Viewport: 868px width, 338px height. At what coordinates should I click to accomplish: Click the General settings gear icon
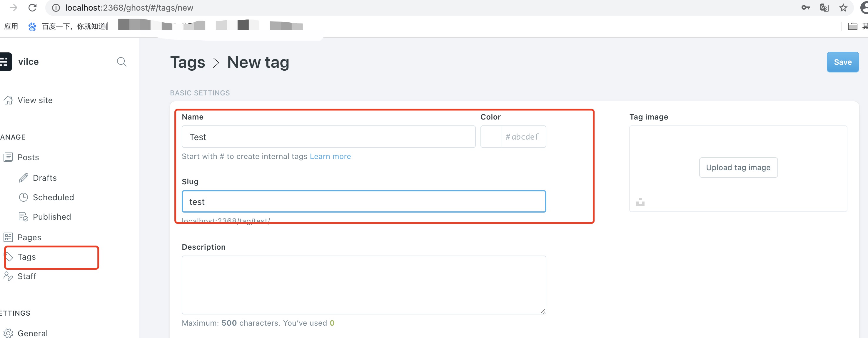click(8, 333)
